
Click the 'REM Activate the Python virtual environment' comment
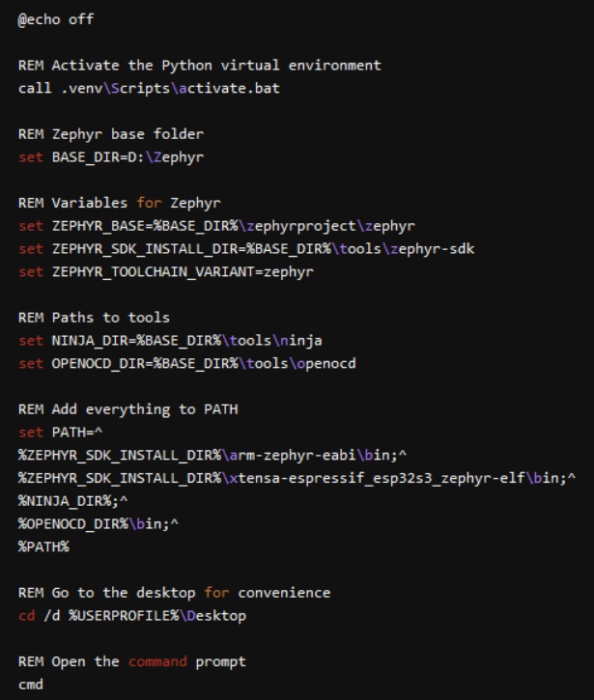point(199,66)
